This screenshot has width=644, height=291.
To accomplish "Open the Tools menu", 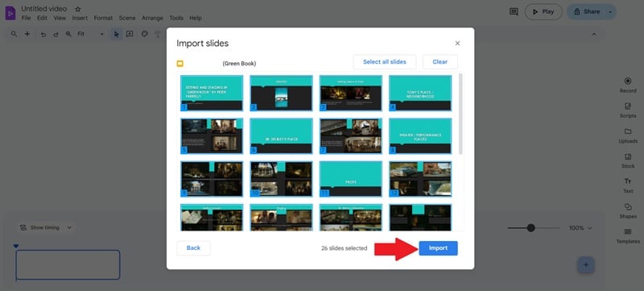I will (176, 18).
